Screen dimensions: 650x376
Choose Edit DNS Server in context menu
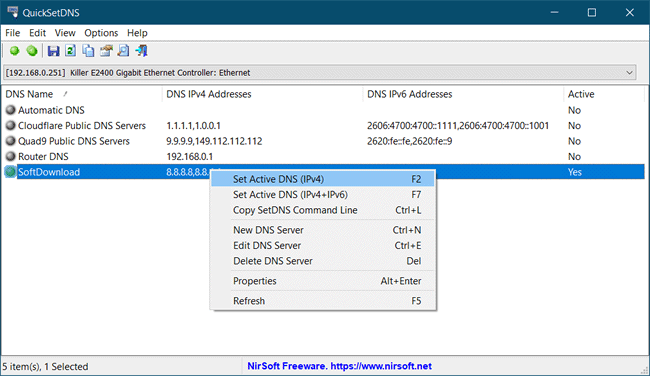click(x=323, y=245)
